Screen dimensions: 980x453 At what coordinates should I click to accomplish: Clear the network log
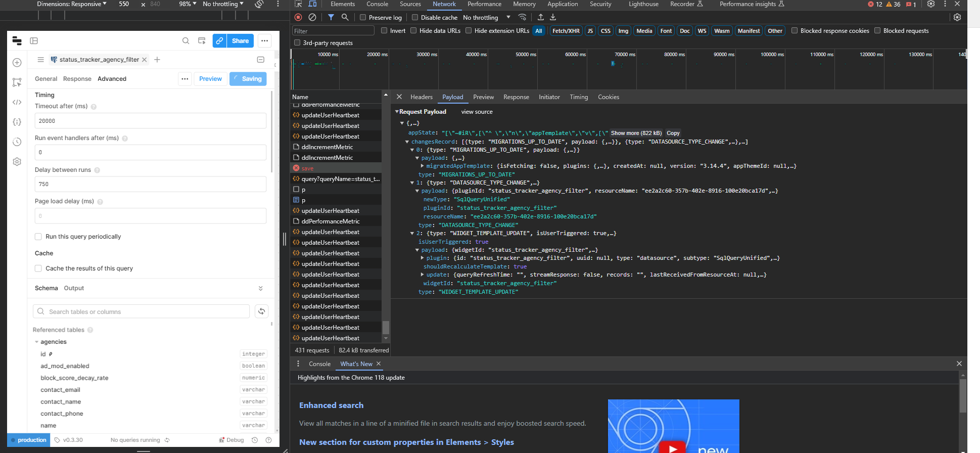pyautogui.click(x=312, y=17)
